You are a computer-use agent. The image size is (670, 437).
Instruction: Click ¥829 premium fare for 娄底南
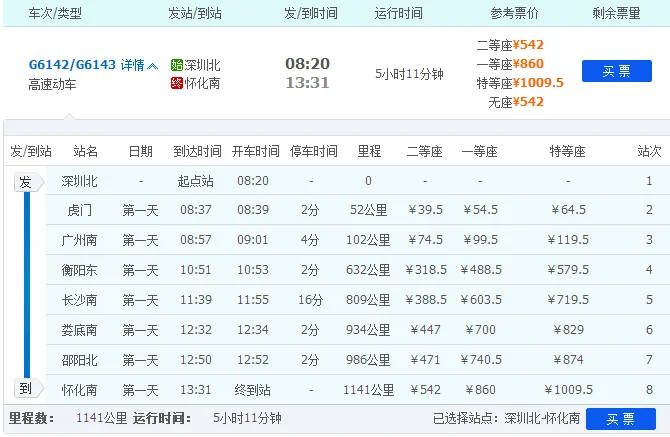(568, 330)
